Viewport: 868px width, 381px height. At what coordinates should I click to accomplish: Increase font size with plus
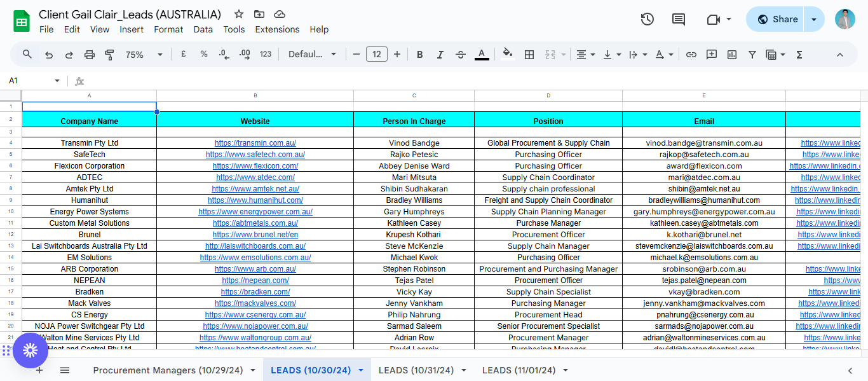click(x=397, y=55)
